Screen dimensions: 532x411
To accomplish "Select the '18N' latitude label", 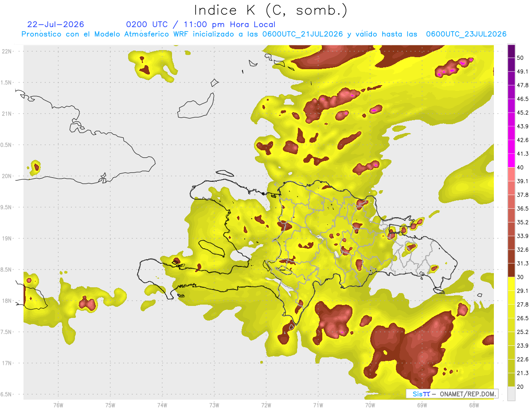I will 7,301.
